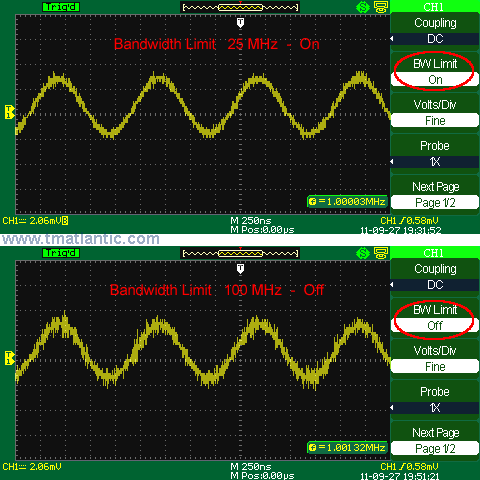Click M Pos:0.00µs readout in upper capture
The image size is (480, 480).
[x=262, y=230]
